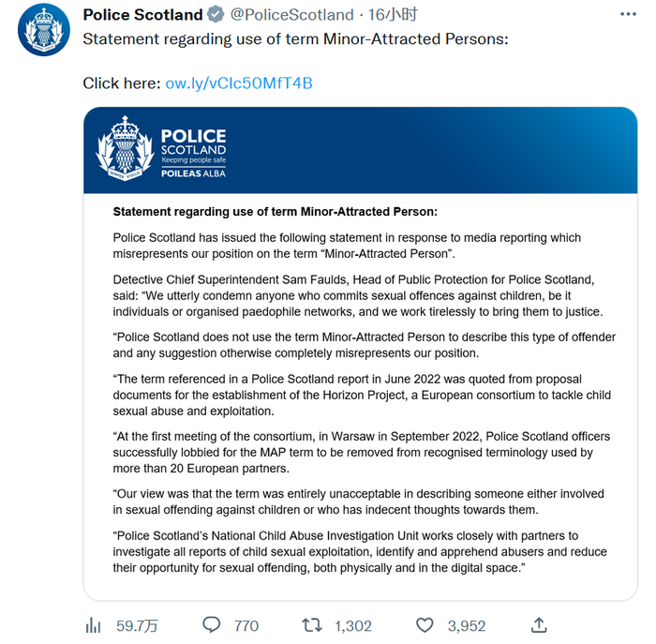The width and height of the screenshot is (656, 644).
Task: Click the Police Scotland display name
Action: click(x=142, y=15)
